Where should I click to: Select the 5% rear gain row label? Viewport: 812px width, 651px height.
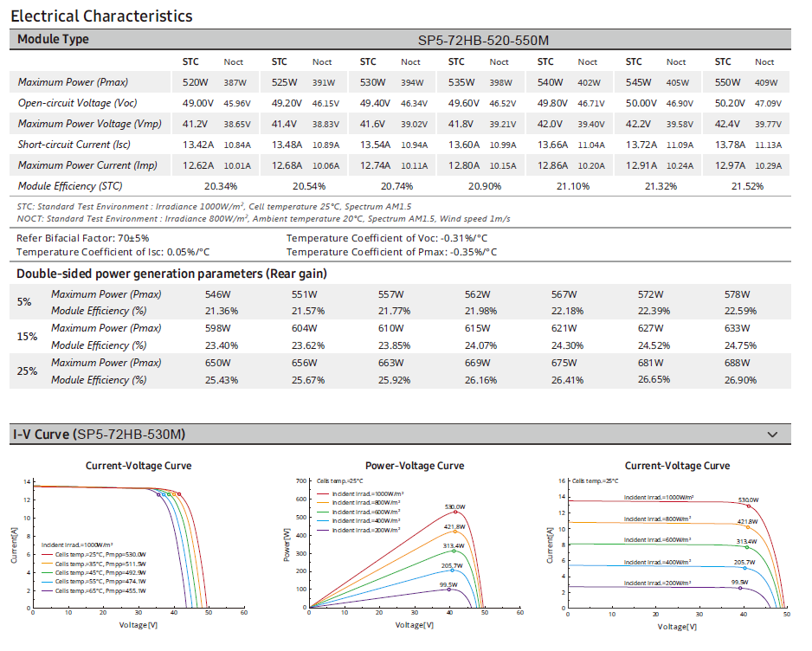tap(24, 302)
